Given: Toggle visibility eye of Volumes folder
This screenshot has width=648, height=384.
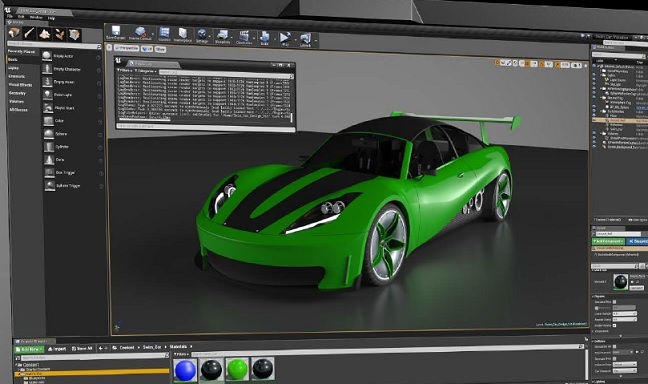Looking at the screenshot, I should [594, 134].
